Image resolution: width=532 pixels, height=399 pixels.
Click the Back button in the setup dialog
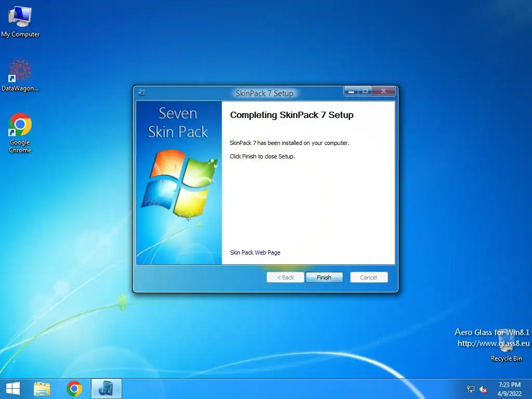tap(285, 277)
